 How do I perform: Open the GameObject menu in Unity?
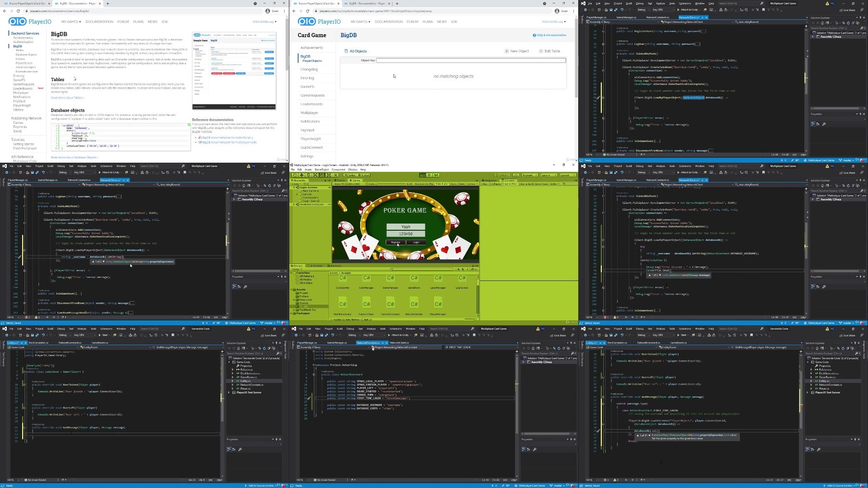[322, 169]
